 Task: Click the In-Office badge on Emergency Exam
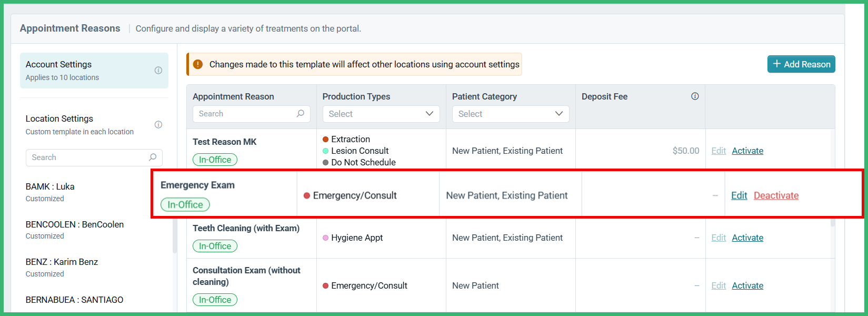(x=185, y=204)
